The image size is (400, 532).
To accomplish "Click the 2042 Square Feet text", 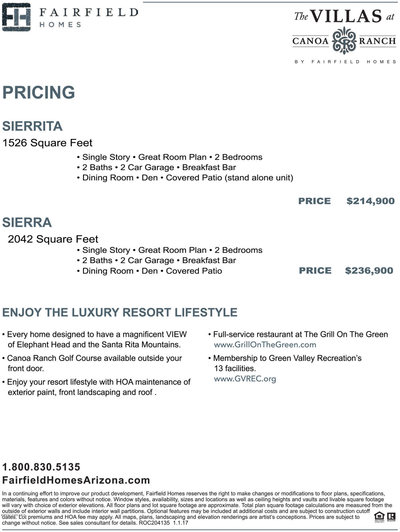I will [x=53, y=239].
